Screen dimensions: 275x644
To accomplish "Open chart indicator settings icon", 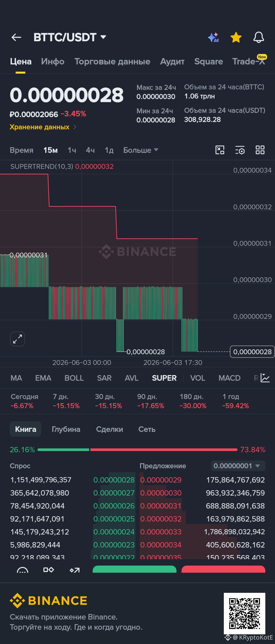I will (x=240, y=150).
